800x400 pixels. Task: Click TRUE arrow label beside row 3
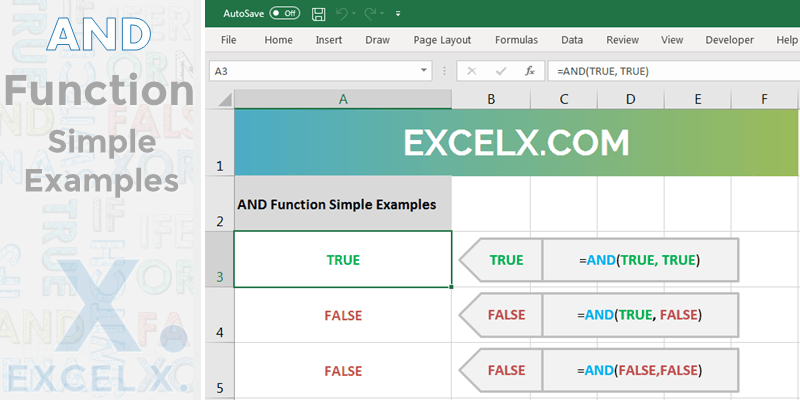pos(501,260)
